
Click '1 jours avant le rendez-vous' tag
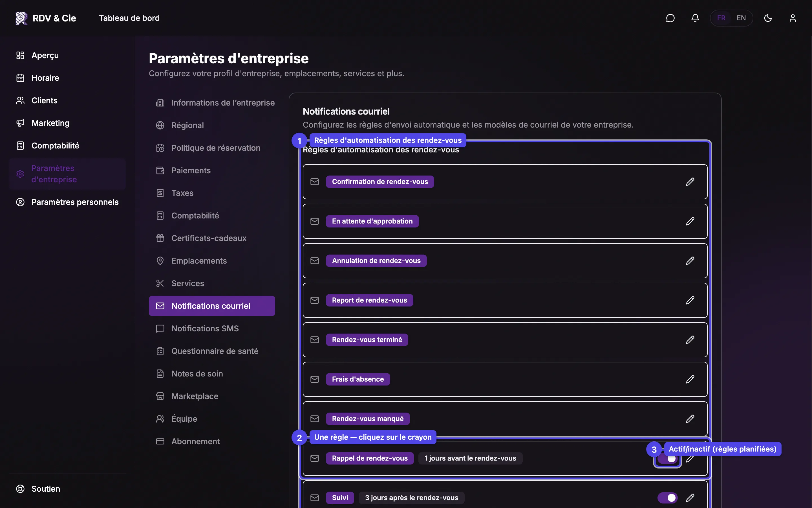tap(470, 458)
